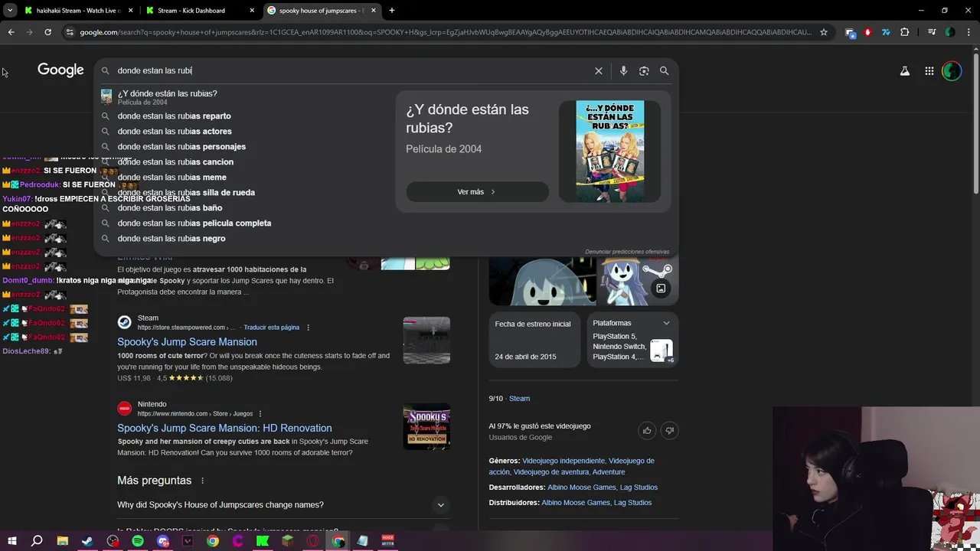The image size is (980, 551).
Task: Open options beside Más preguntas heading
Action: (x=202, y=481)
